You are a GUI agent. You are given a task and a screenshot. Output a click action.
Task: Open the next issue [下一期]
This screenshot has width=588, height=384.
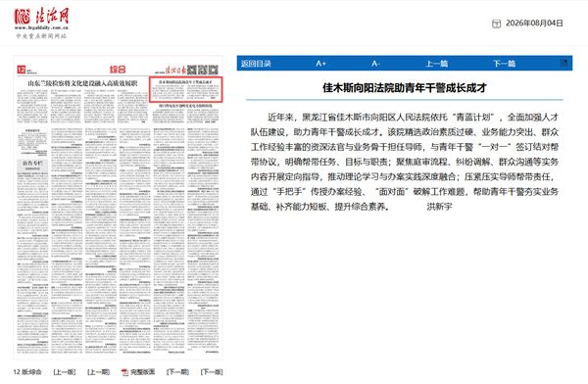coord(177,372)
